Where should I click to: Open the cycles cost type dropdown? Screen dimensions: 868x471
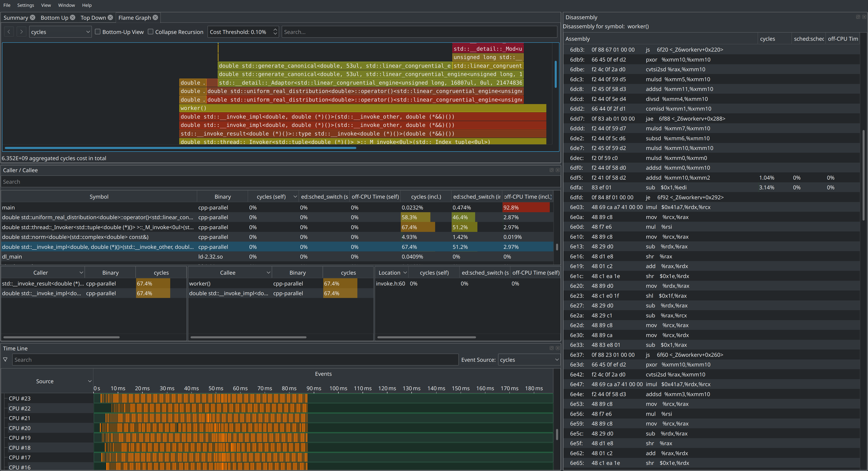(60, 32)
